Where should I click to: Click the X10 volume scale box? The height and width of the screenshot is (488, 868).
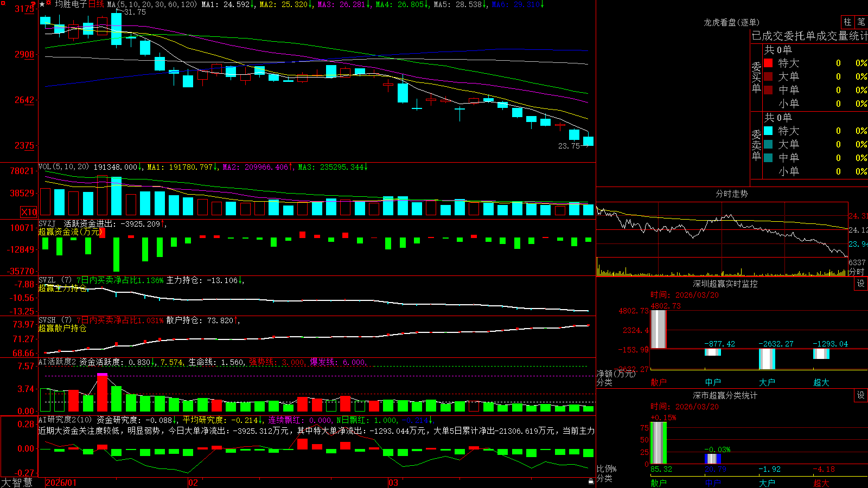29,212
